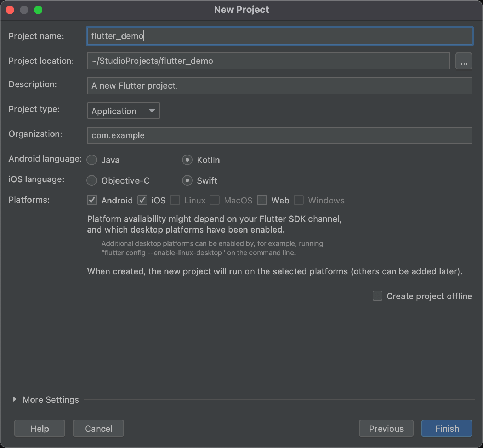This screenshot has height=448, width=483.
Task: Open the Project type dropdown
Action: click(x=123, y=111)
